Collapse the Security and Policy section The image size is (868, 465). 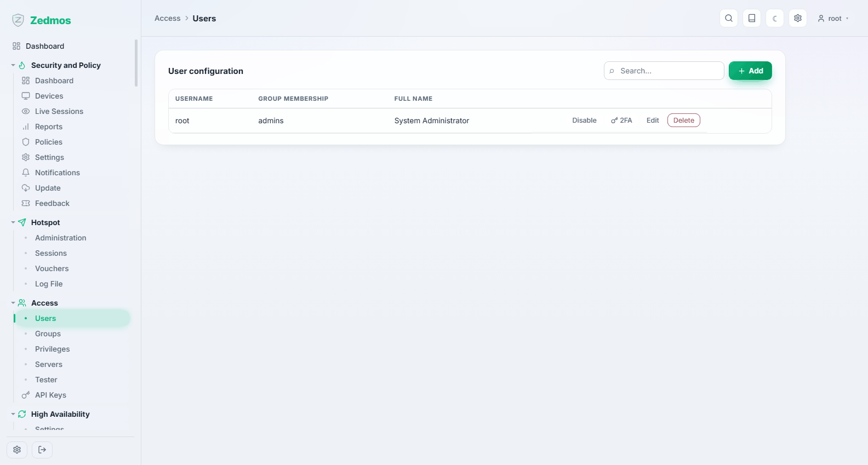click(13, 65)
